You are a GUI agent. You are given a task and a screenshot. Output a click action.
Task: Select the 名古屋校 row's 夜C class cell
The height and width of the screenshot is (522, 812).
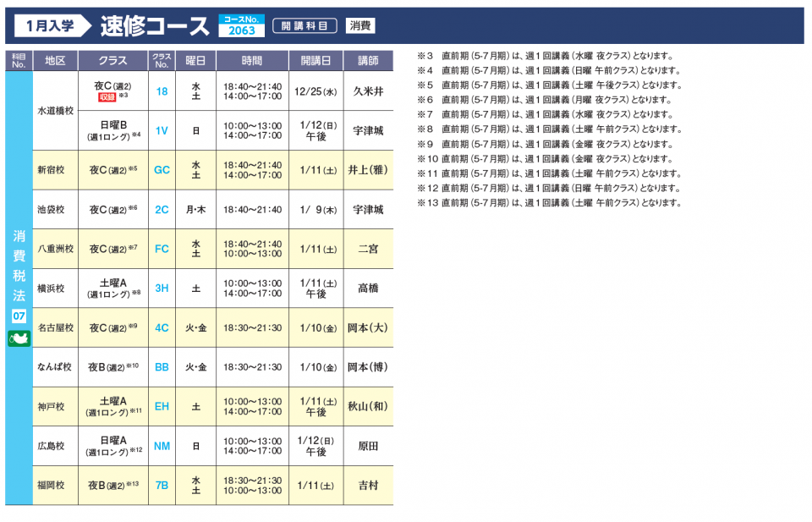pos(112,327)
